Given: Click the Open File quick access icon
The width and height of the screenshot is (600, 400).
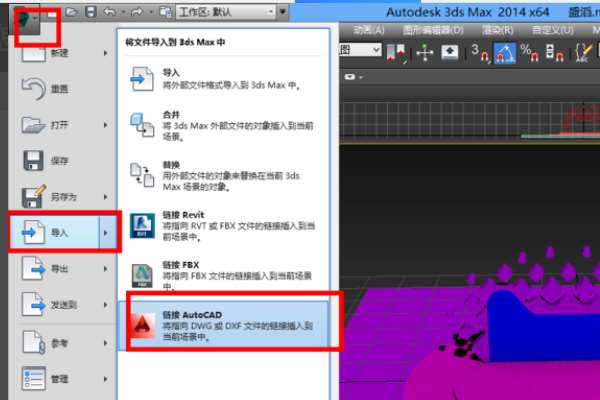Looking at the screenshot, I should 71,12.
